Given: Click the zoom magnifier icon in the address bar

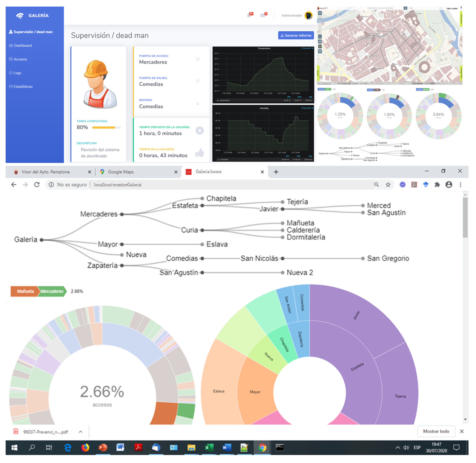Looking at the screenshot, I should tap(377, 185).
